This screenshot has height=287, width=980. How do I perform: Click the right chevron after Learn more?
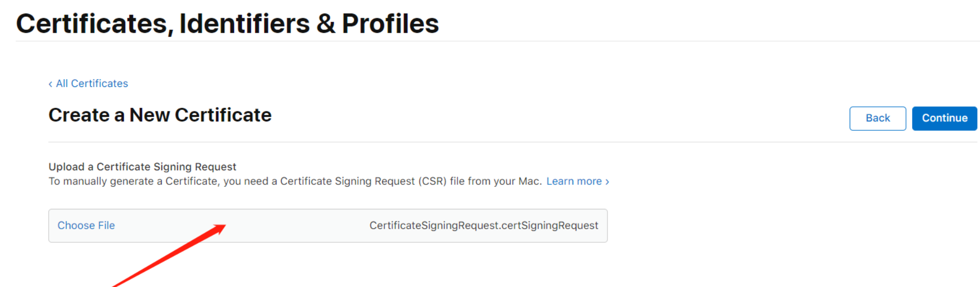click(607, 182)
